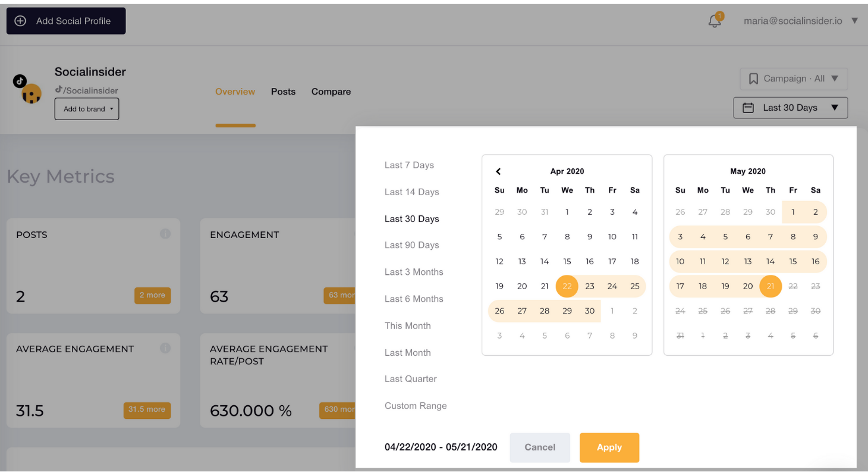This screenshot has width=868, height=476.
Task: Select May 21 in the calendar
Action: pos(770,286)
